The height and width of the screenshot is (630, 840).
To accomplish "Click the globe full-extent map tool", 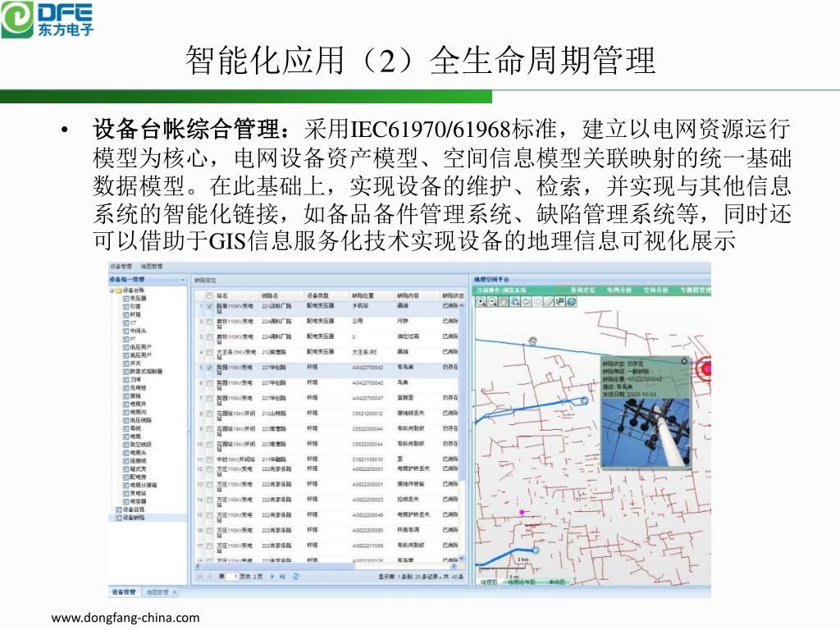I will click(x=572, y=302).
